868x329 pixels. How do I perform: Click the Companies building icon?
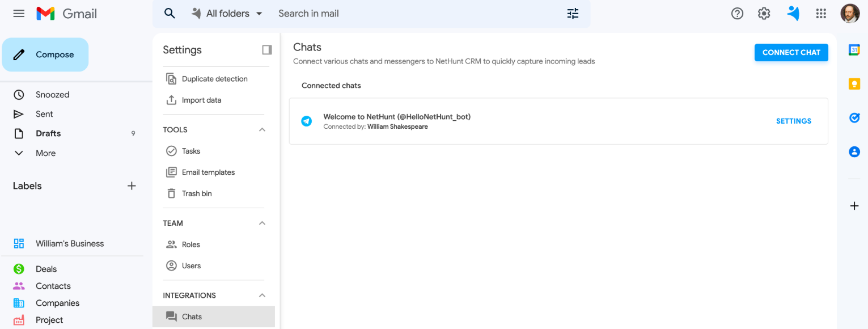(x=19, y=303)
